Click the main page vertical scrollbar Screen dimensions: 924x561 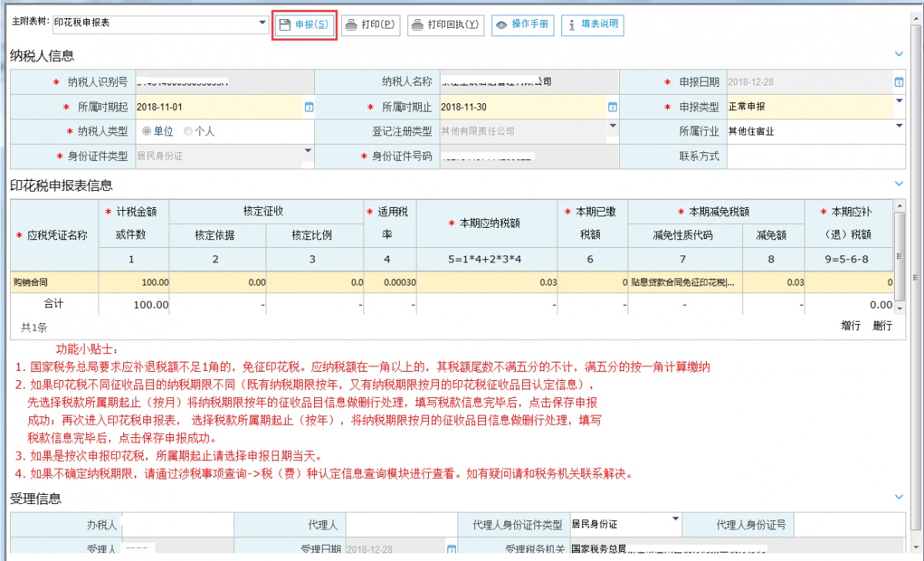(x=916, y=277)
